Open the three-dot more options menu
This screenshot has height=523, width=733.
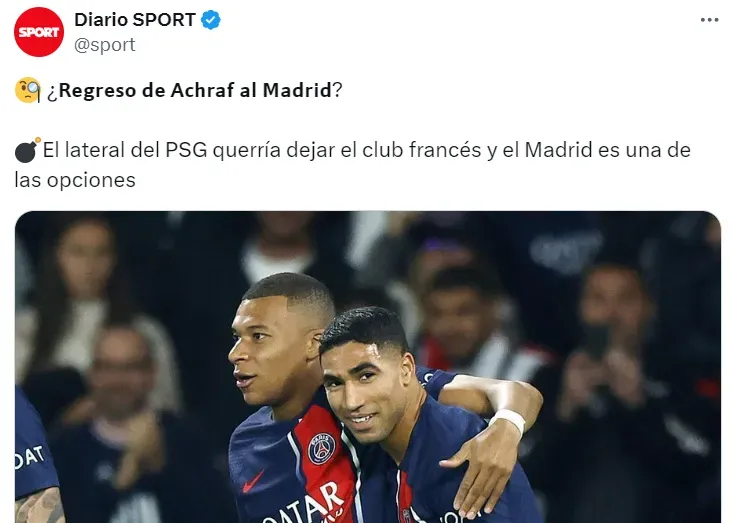(x=709, y=20)
